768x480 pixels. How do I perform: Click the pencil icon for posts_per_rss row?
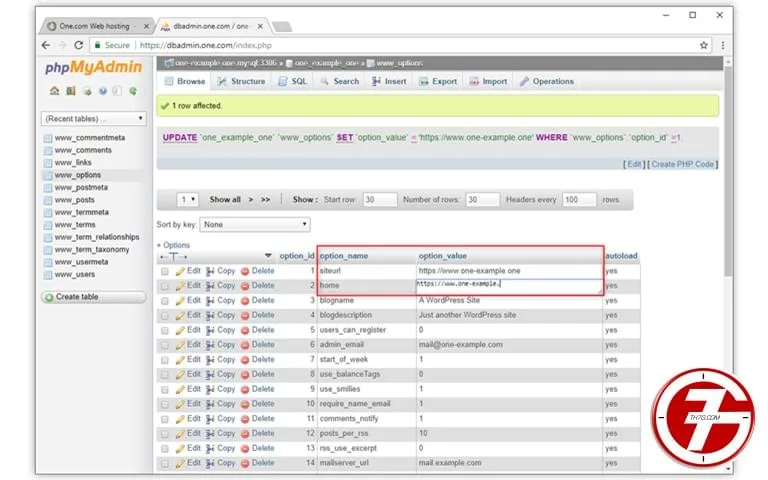click(180, 434)
